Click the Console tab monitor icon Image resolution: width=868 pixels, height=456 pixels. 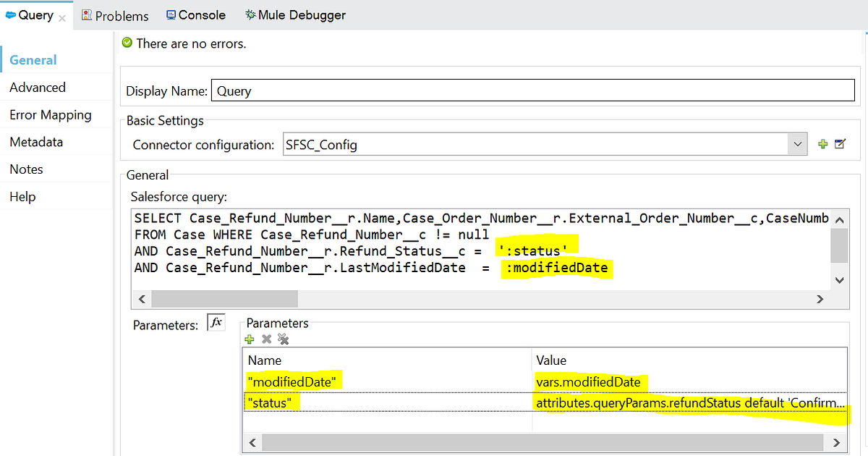point(171,14)
